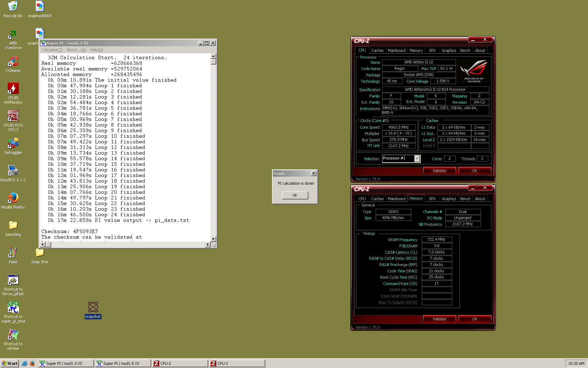Click DRAM Frequency value 722.4 MHz
Viewport: 588px width, 368px height.
tap(437, 240)
